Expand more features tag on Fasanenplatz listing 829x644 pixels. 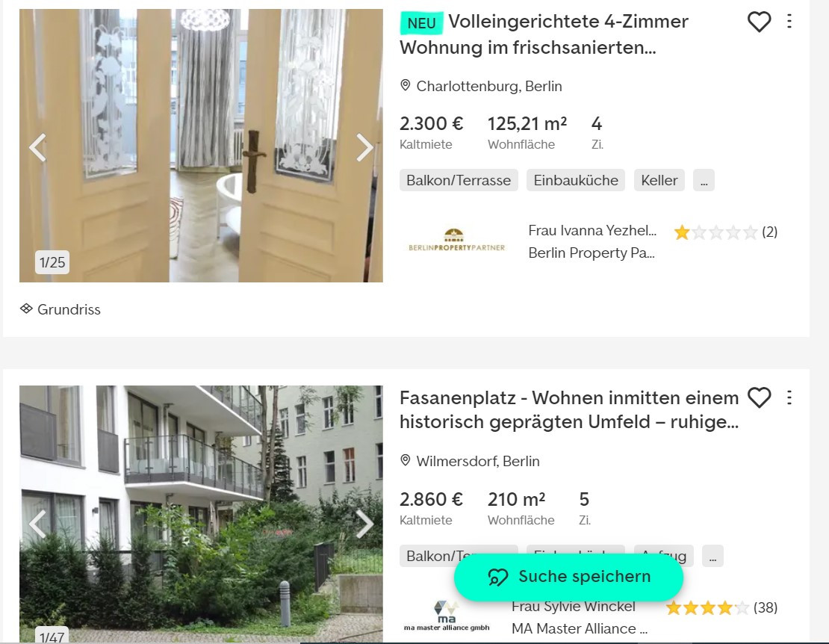[712, 557]
